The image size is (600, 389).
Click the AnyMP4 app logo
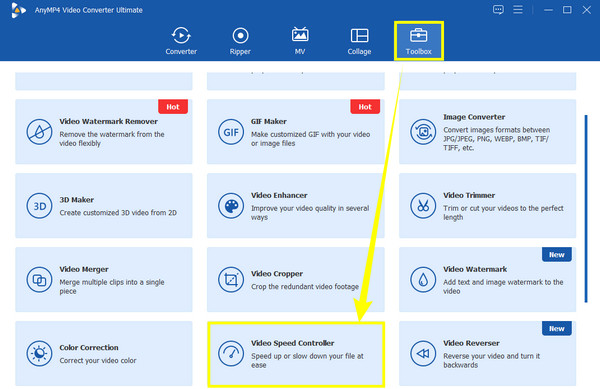coord(18,10)
